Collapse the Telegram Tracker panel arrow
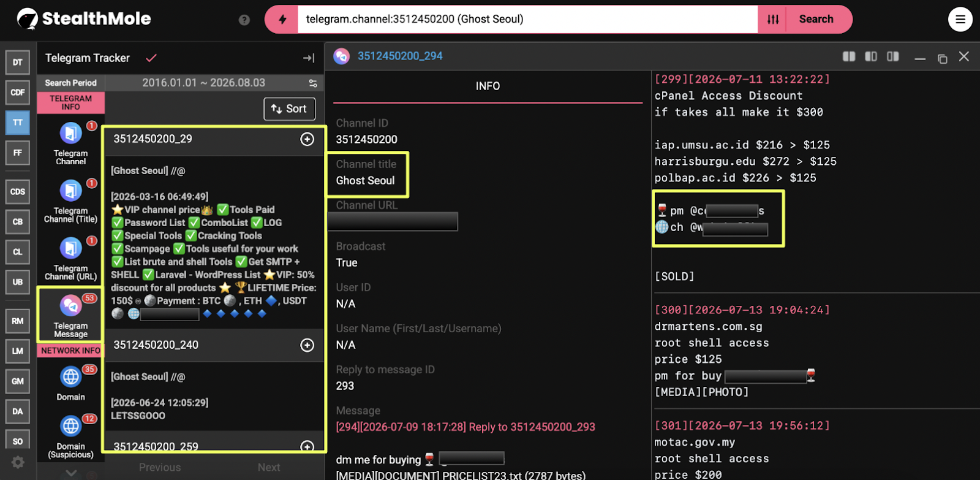 click(309, 58)
